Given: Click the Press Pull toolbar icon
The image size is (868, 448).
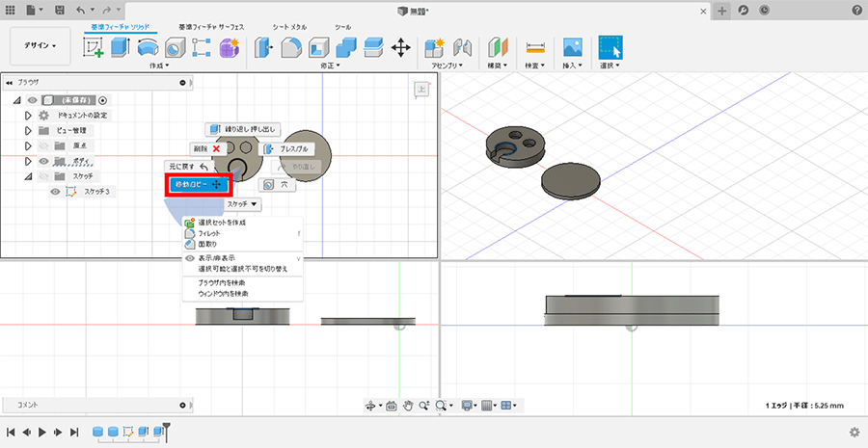Looking at the screenshot, I should (263, 47).
